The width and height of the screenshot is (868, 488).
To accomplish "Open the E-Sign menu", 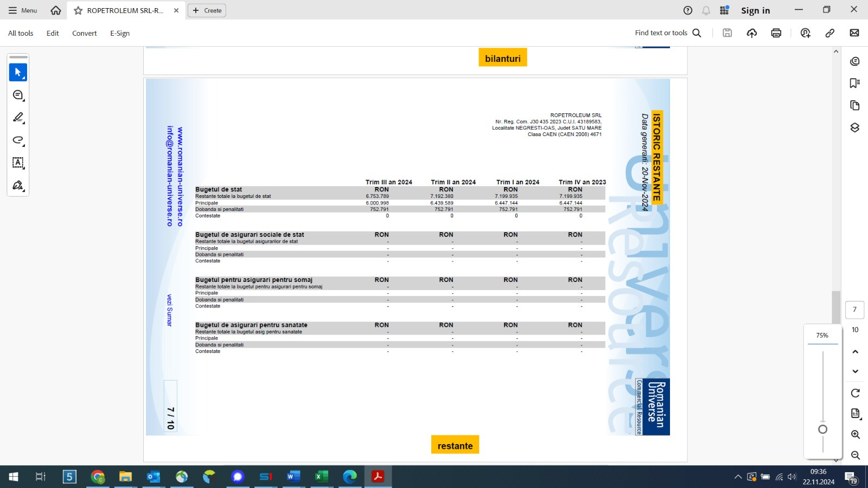I will (120, 33).
